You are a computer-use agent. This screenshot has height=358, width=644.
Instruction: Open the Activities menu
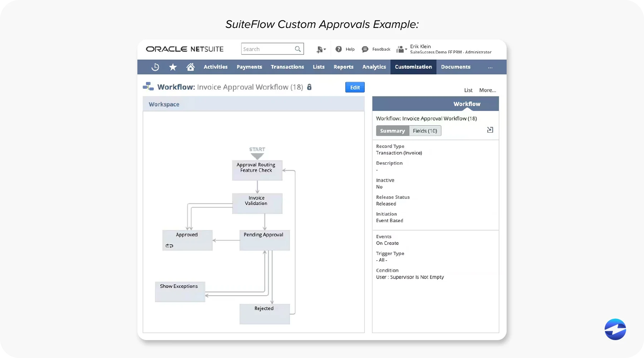[x=216, y=67]
